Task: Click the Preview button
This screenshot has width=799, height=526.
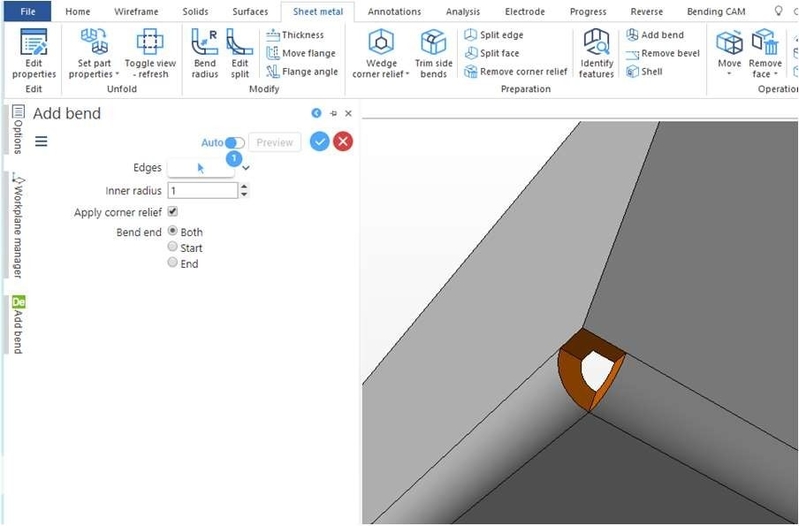Action: click(274, 142)
